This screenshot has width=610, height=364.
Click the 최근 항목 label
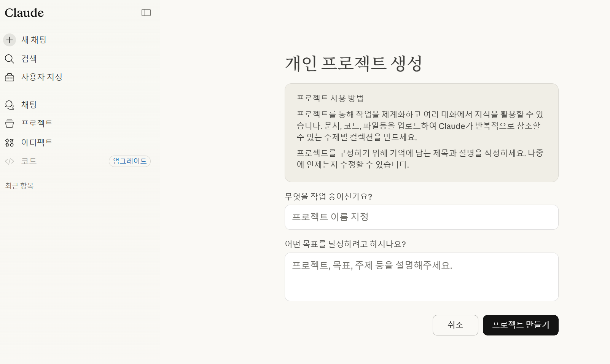pyautogui.click(x=19, y=186)
